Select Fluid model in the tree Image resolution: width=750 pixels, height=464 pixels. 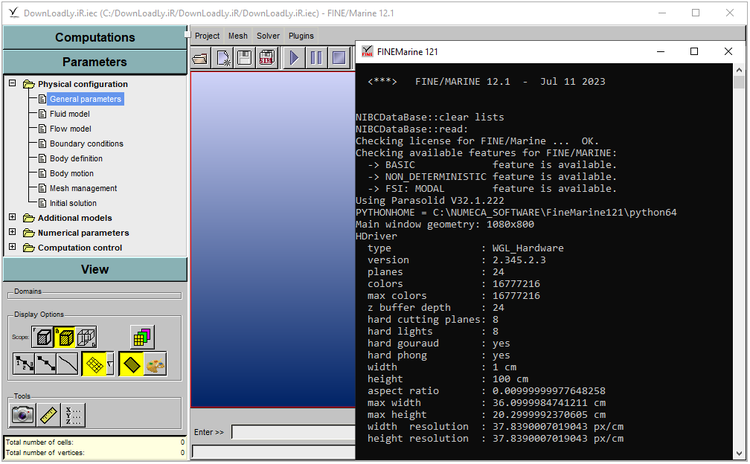tap(70, 114)
